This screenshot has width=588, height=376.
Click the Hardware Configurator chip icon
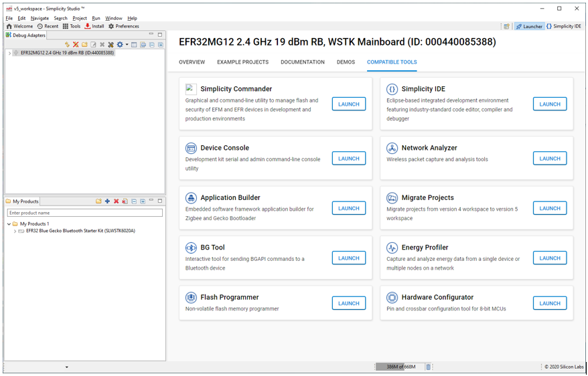392,297
